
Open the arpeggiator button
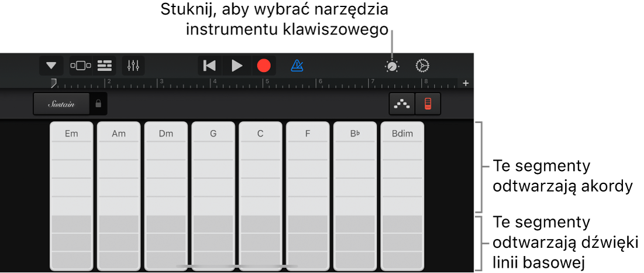(402, 104)
